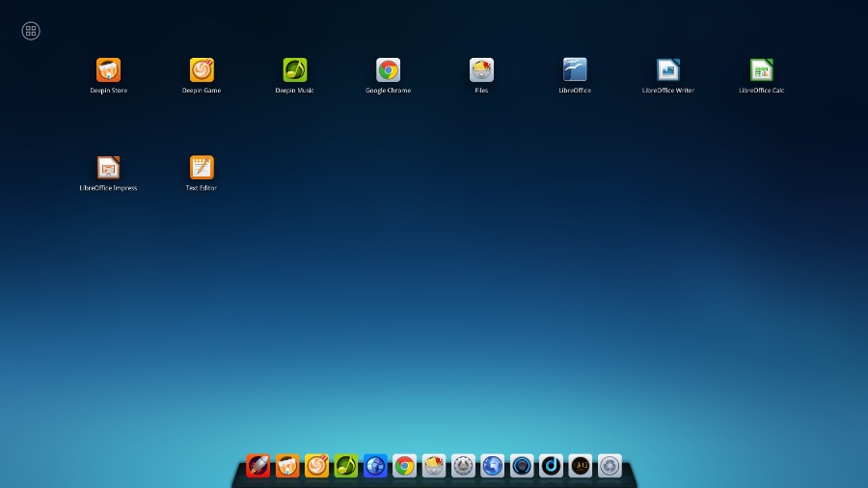Screen dimensions: 868x488
Task: Open Text Editor
Action: click(202, 168)
